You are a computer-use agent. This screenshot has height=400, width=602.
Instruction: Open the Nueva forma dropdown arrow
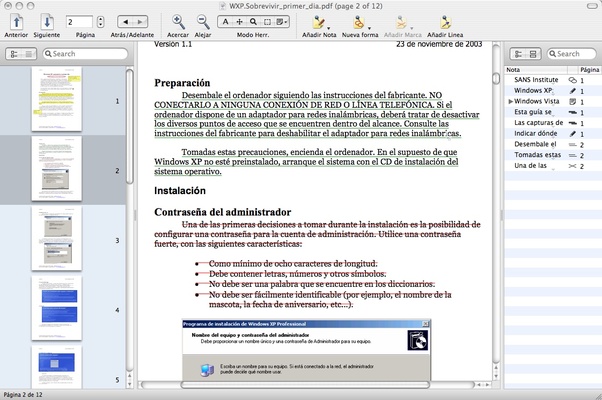tap(369, 28)
